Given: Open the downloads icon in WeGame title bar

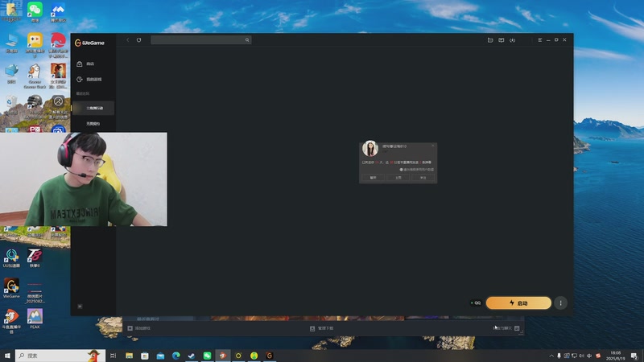Looking at the screenshot, I should (x=512, y=39).
